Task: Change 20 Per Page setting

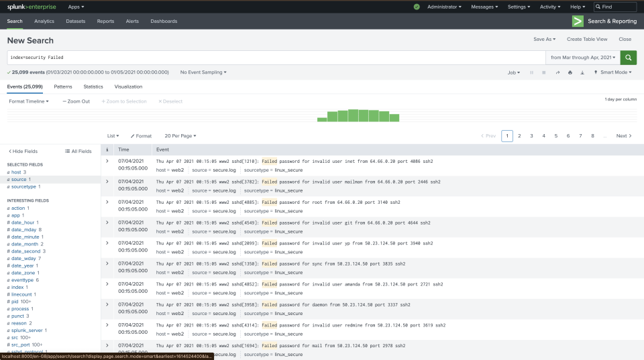Action: pyautogui.click(x=180, y=136)
